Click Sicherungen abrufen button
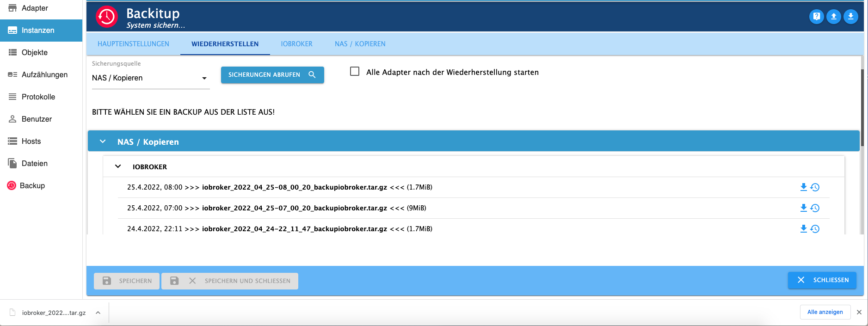The width and height of the screenshot is (868, 326). pyautogui.click(x=272, y=75)
